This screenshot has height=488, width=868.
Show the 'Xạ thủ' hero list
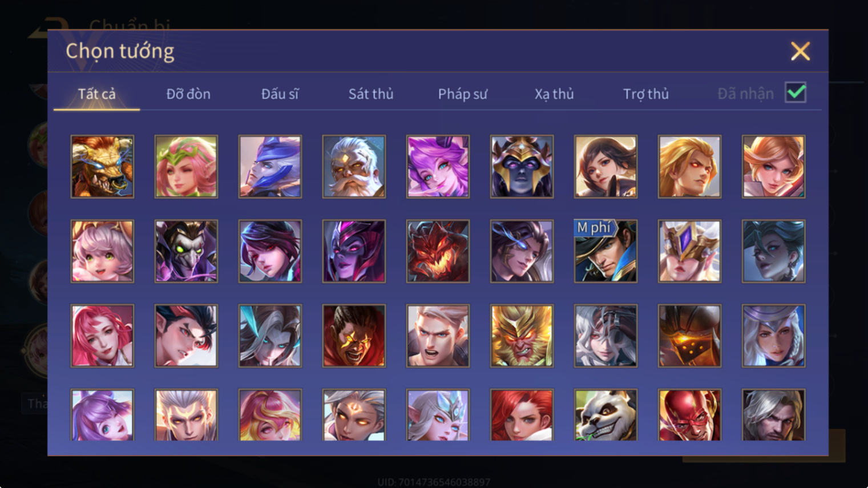coord(554,94)
